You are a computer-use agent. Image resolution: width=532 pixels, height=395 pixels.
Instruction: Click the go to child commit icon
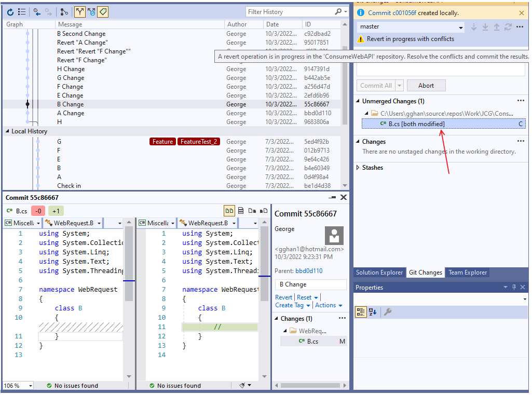point(49,11)
